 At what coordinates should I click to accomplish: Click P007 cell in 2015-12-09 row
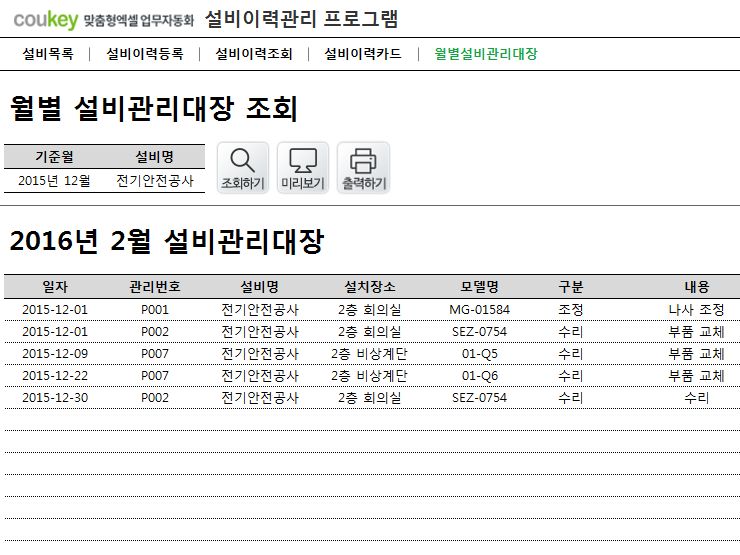tap(155, 354)
